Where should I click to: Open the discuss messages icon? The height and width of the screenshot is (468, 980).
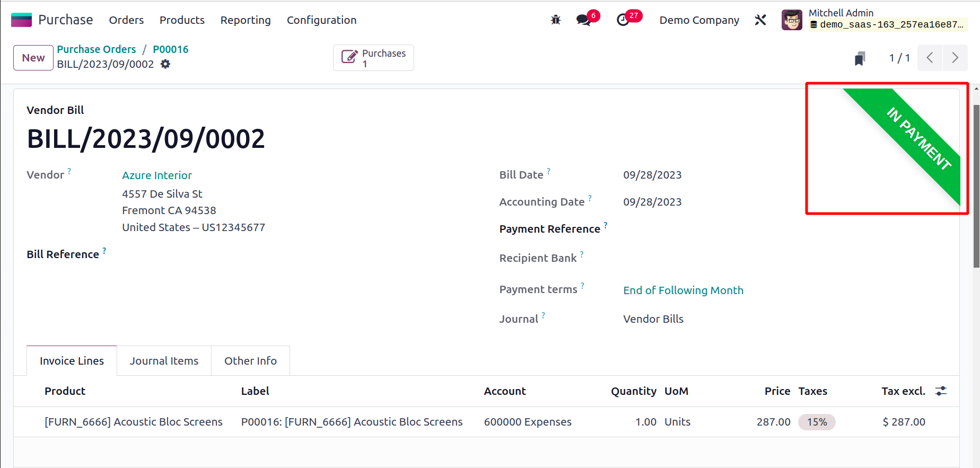[583, 20]
